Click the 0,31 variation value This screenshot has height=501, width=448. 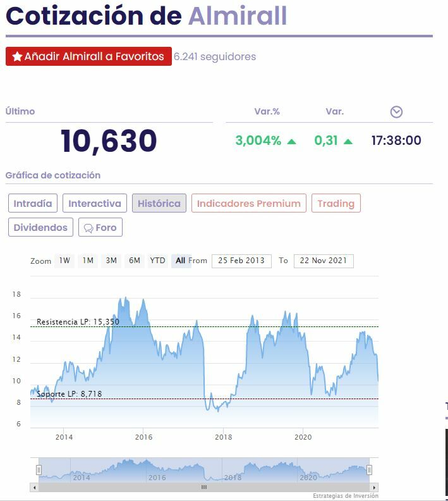click(x=326, y=140)
